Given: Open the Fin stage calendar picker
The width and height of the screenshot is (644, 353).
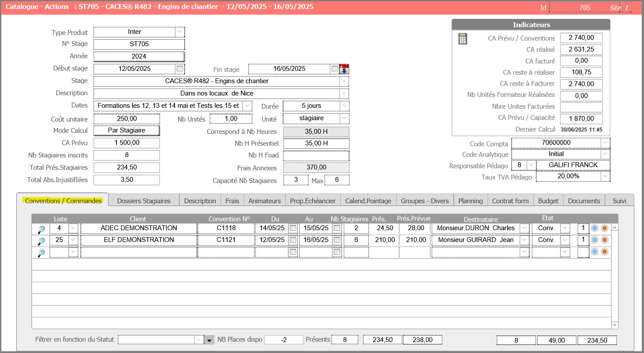Looking at the screenshot, I should point(335,69).
